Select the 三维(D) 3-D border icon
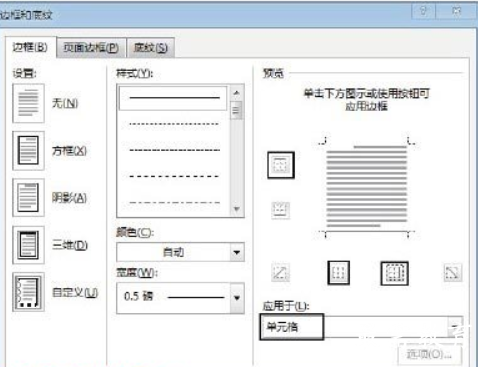The height and width of the screenshot is (367, 478). (x=28, y=245)
